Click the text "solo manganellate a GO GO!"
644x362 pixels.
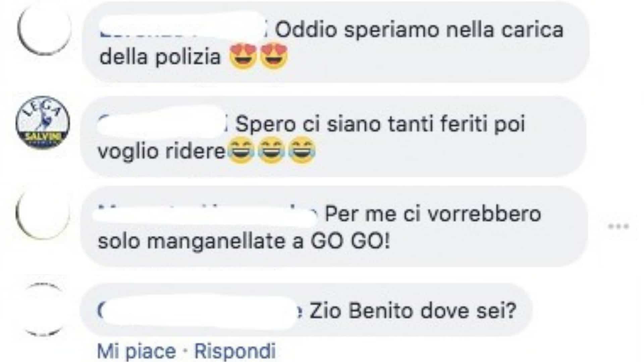(x=244, y=241)
